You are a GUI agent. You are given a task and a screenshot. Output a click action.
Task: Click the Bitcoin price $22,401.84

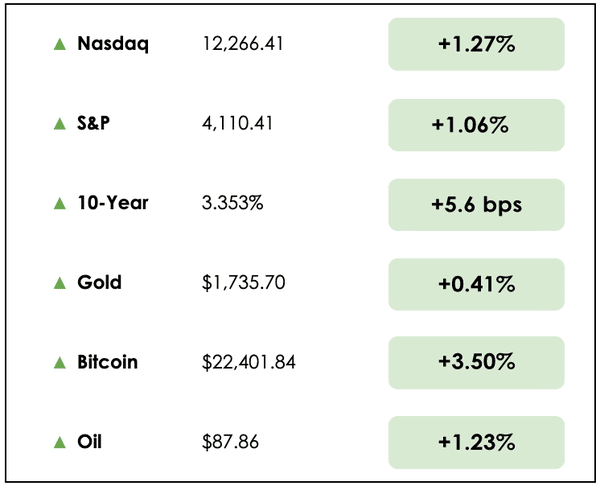(x=249, y=362)
